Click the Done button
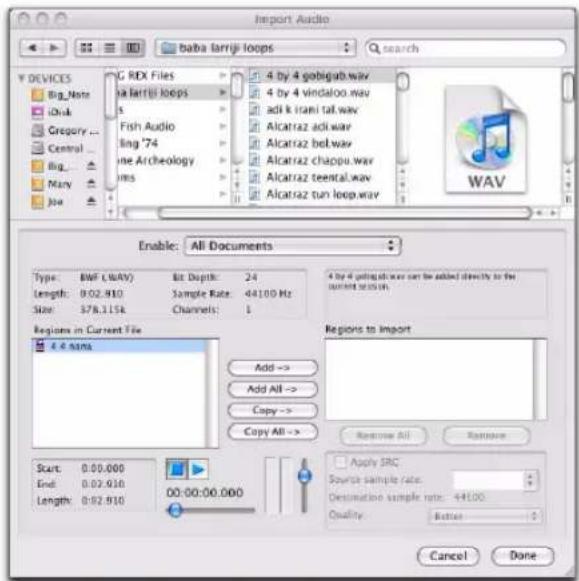The width and height of the screenshot is (579, 581). coord(523,555)
